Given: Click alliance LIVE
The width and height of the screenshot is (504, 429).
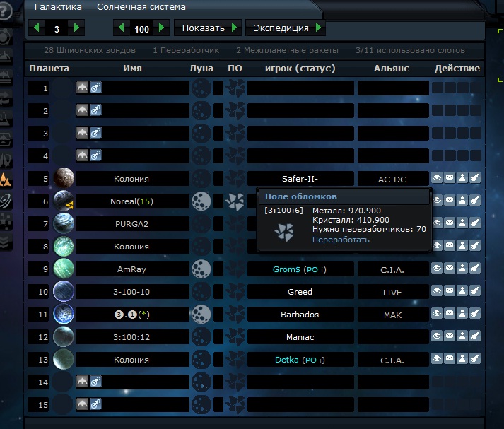Looking at the screenshot, I should point(392,293).
